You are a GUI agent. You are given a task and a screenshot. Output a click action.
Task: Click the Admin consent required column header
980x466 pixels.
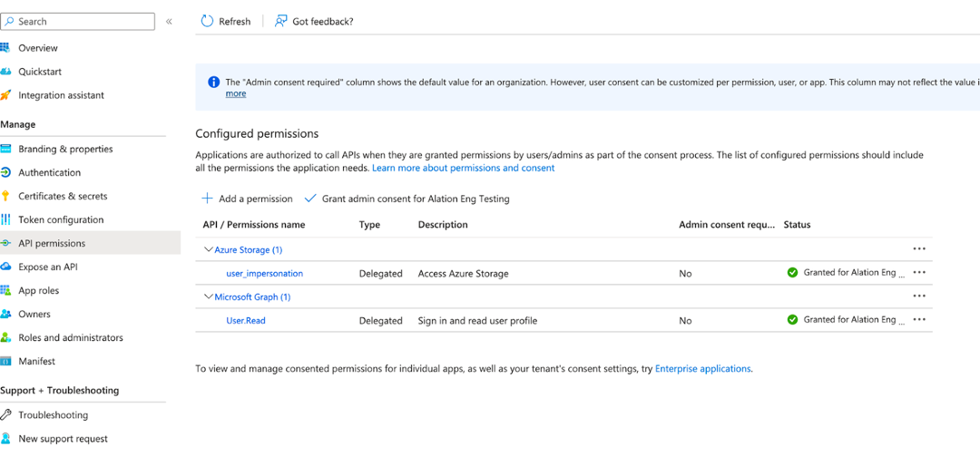pyautogui.click(x=727, y=224)
